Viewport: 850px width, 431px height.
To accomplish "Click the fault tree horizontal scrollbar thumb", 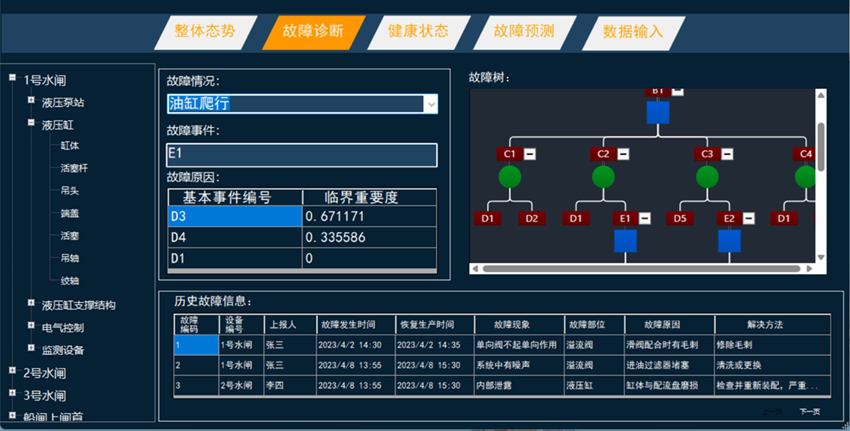I will click(x=641, y=268).
